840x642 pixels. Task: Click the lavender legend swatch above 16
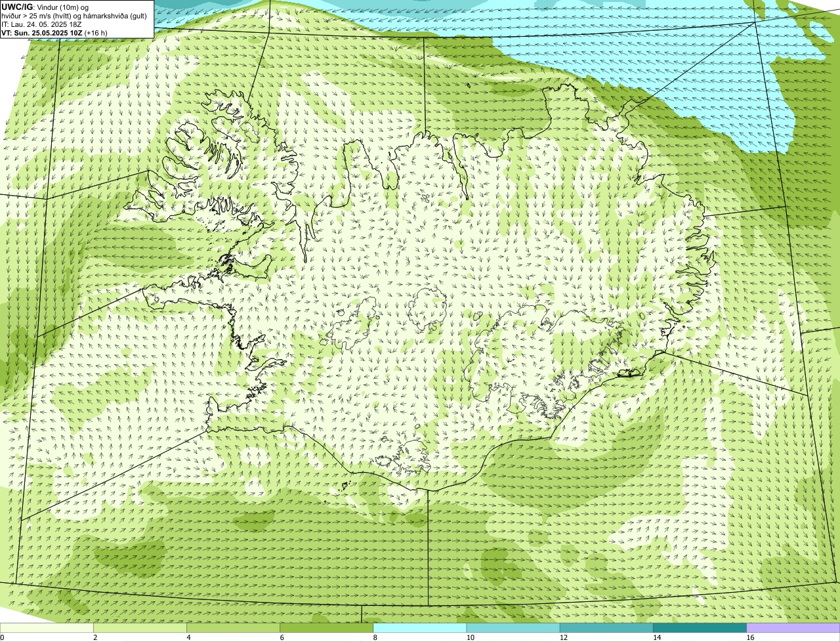(793, 628)
